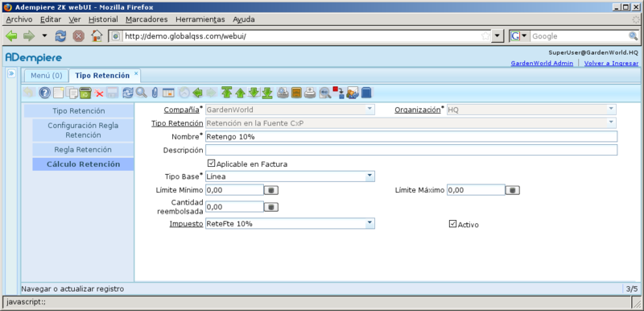Viewport: 644px width, 311px height.
Task: Close the Tipo Retención tab
Action: point(136,73)
